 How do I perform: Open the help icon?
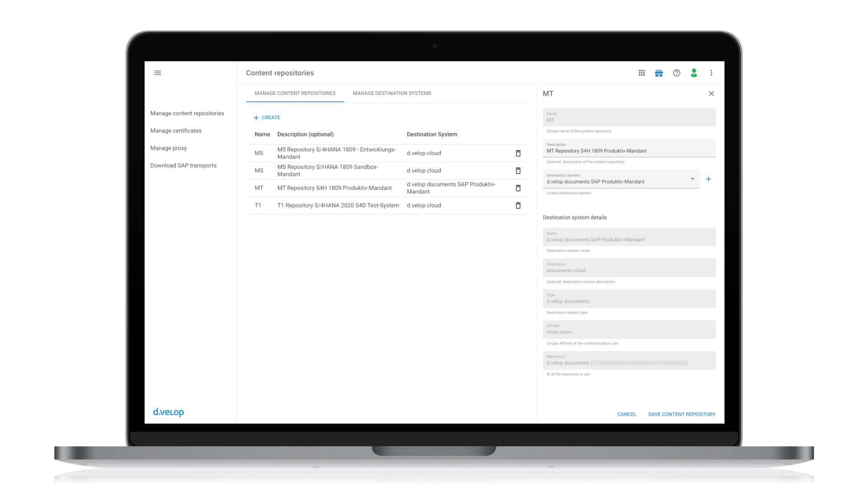click(676, 73)
